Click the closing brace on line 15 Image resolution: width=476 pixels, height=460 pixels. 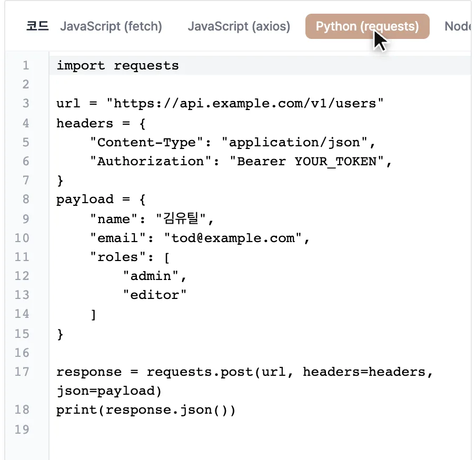click(x=60, y=334)
